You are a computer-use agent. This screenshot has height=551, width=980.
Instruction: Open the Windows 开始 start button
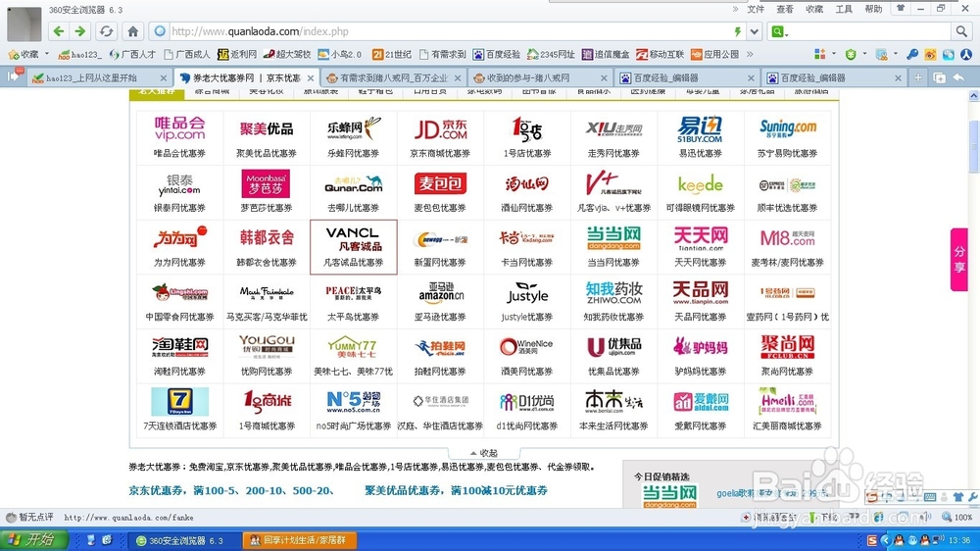pyautogui.click(x=35, y=540)
